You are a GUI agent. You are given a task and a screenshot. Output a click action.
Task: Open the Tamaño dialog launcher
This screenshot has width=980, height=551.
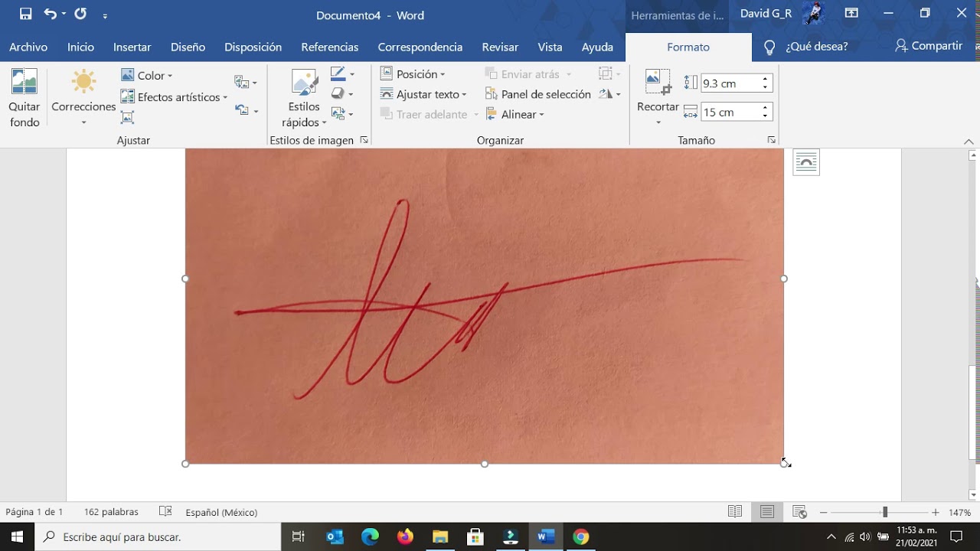click(x=771, y=140)
